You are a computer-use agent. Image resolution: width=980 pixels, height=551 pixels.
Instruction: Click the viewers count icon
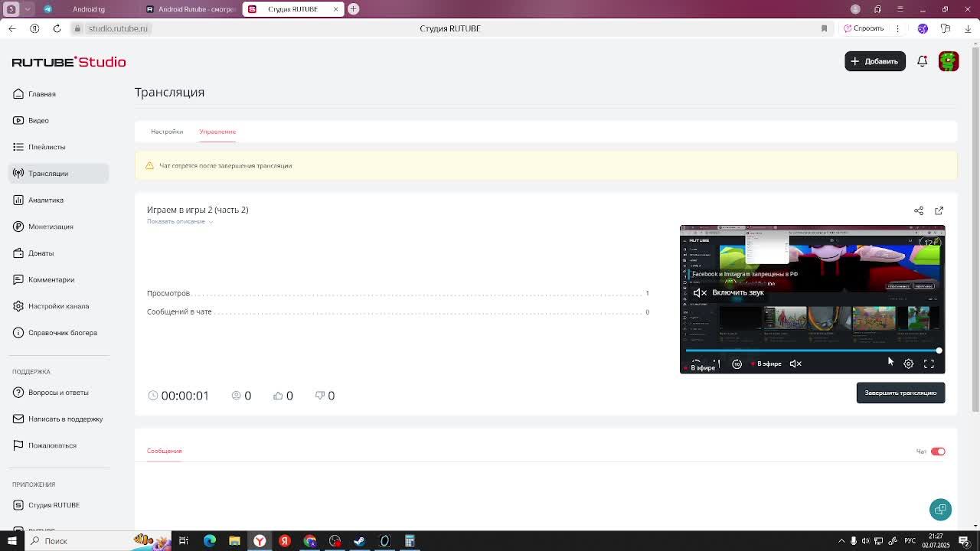point(236,396)
